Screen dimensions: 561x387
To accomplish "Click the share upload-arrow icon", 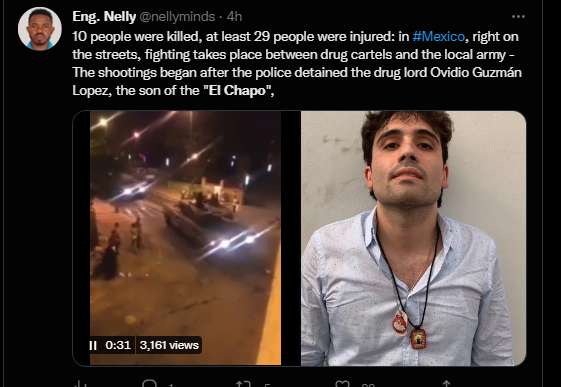I will 446,384.
